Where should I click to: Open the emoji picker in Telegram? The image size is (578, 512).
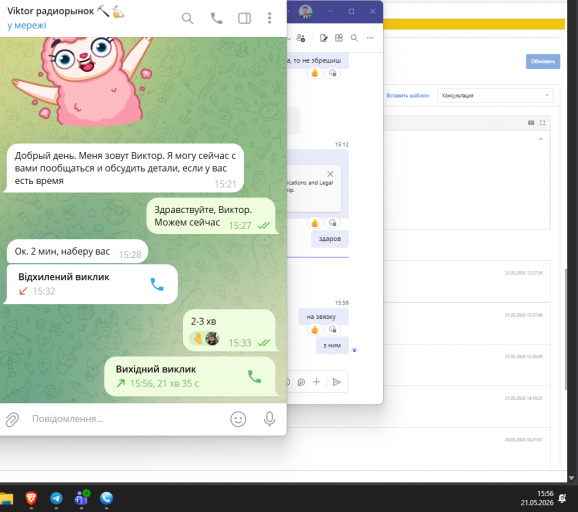pyautogui.click(x=238, y=419)
